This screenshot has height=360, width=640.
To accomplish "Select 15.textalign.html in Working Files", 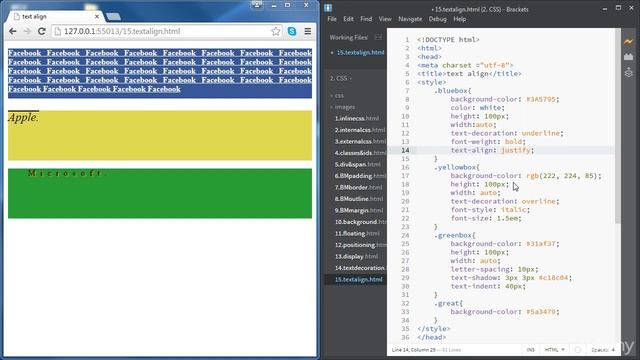I will (360, 52).
